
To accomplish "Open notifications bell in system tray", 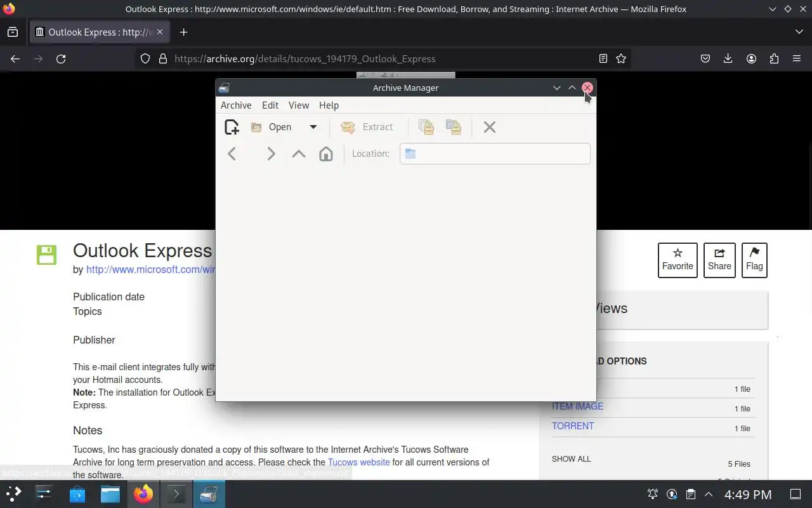I will pyautogui.click(x=652, y=494).
